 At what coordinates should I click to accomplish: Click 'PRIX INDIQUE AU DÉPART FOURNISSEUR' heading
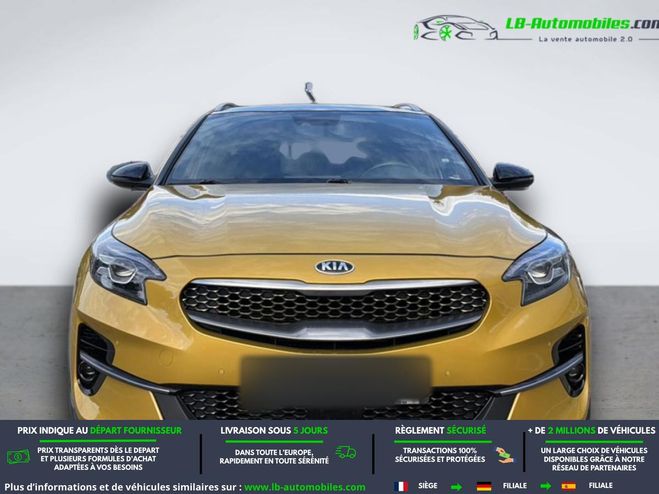pyautogui.click(x=100, y=431)
